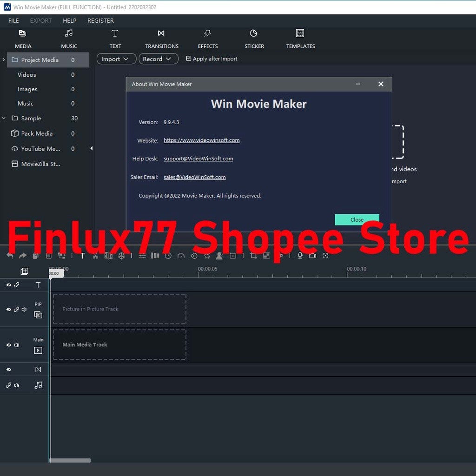
Task: Open the Import dropdown
Action: (116, 59)
